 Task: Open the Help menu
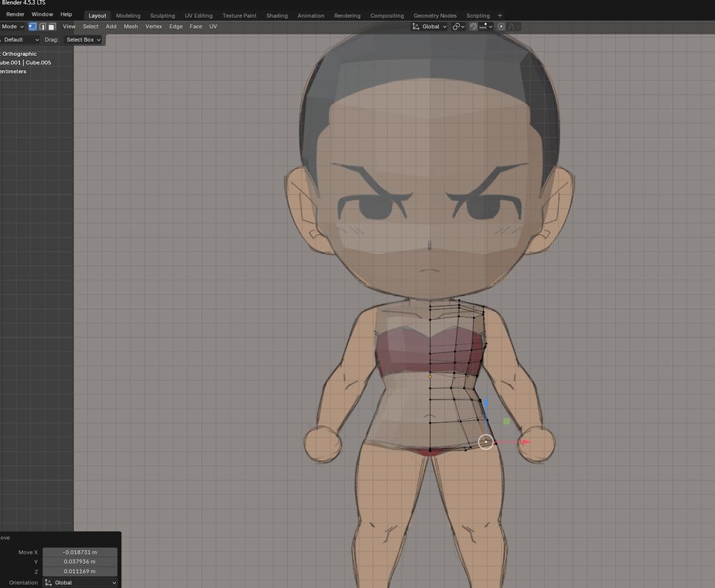(x=66, y=14)
